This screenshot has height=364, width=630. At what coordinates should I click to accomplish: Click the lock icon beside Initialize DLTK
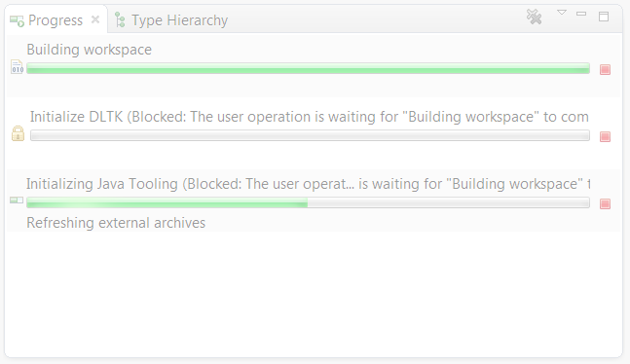click(x=18, y=133)
